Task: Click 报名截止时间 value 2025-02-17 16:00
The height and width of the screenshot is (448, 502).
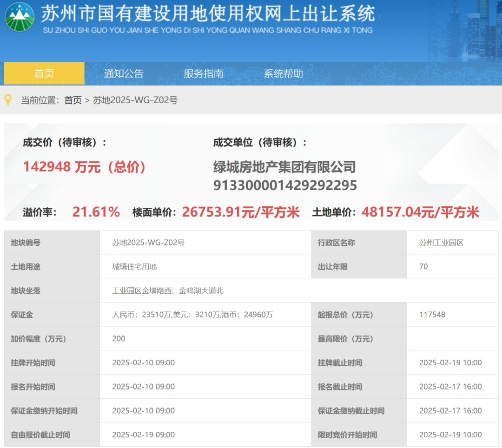Action: tap(450, 387)
